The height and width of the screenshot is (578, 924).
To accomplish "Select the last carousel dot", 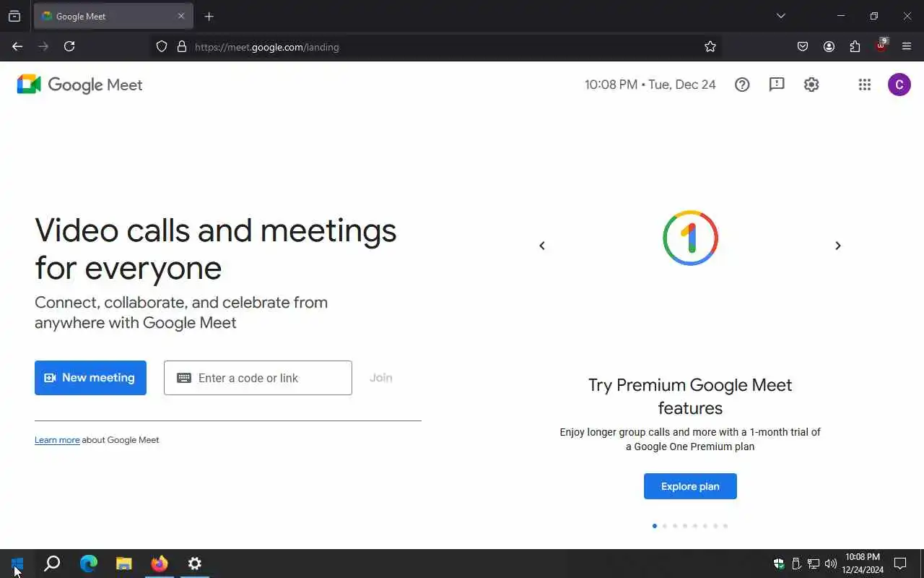I will click(x=725, y=526).
